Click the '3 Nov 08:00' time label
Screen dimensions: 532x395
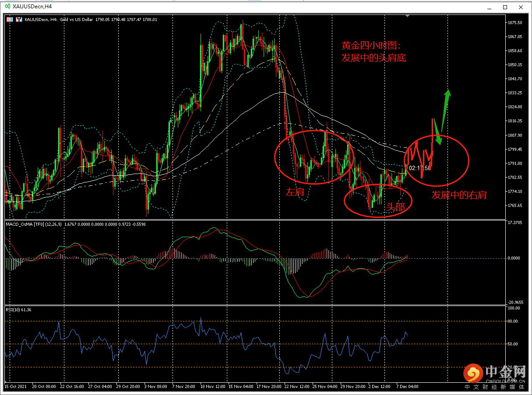coord(156,387)
